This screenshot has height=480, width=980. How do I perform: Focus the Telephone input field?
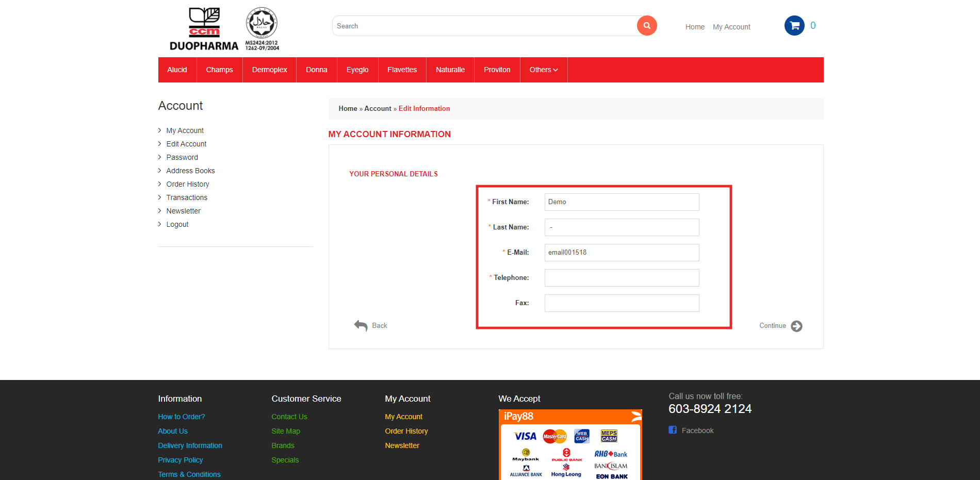coord(622,278)
